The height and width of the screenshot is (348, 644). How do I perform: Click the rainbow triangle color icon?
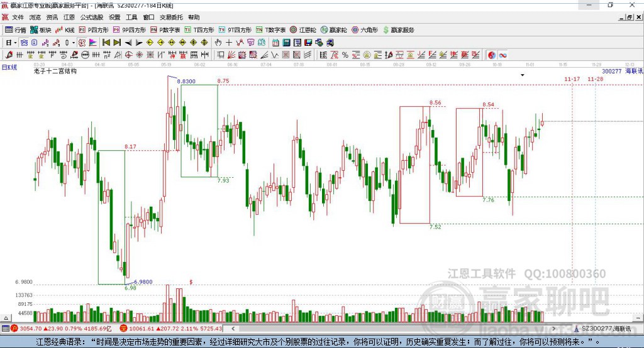tap(93, 42)
